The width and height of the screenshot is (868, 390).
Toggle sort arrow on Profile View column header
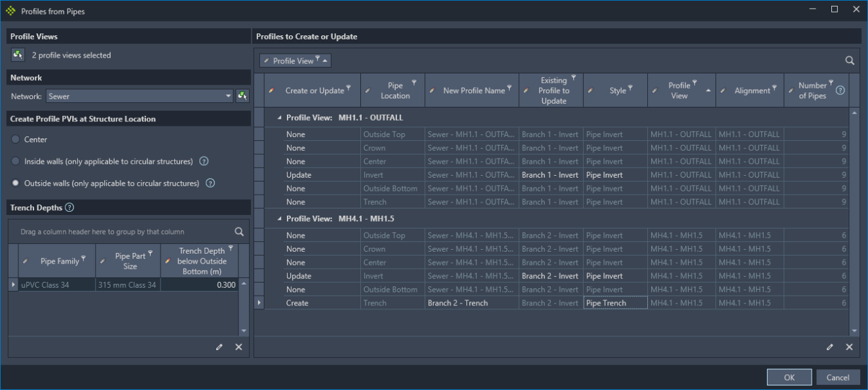(708, 90)
